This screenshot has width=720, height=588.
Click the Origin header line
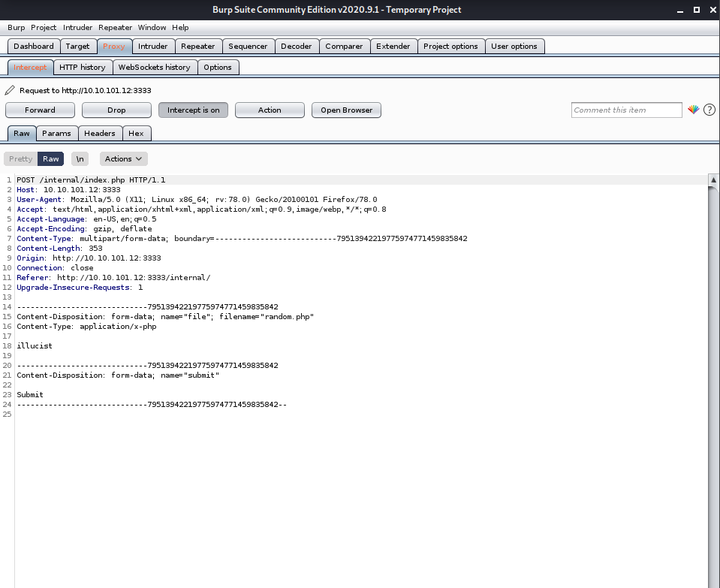click(89, 258)
